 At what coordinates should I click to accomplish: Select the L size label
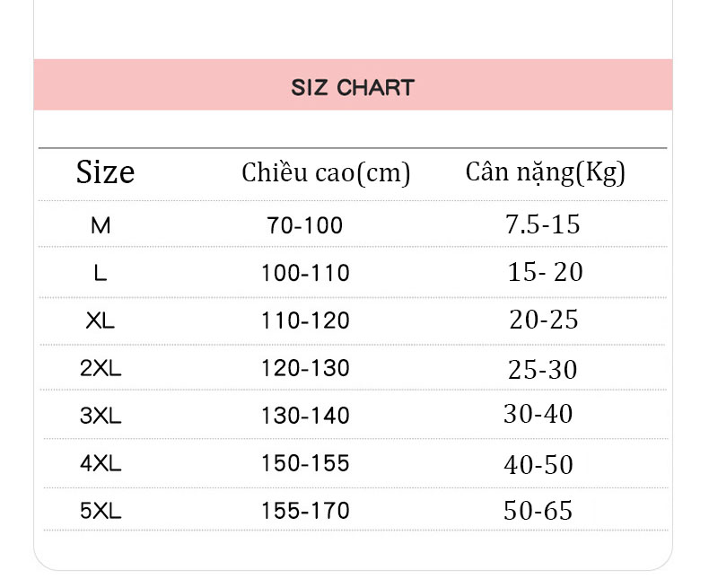tap(101, 273)
